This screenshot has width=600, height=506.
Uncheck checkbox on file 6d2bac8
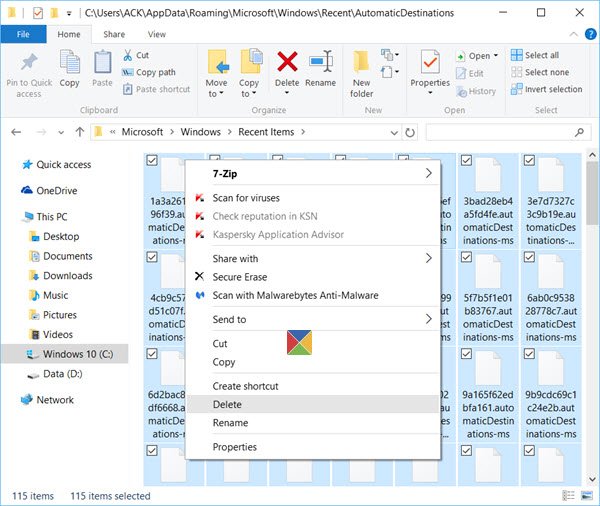152,354
